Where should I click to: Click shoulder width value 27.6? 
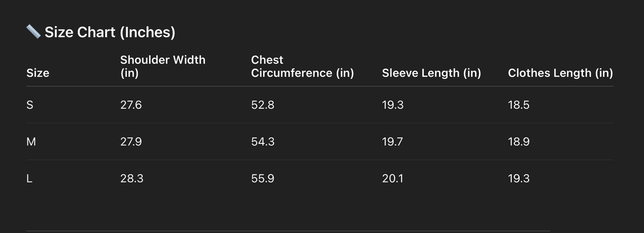pyautogui.click(x=131, y=105)
